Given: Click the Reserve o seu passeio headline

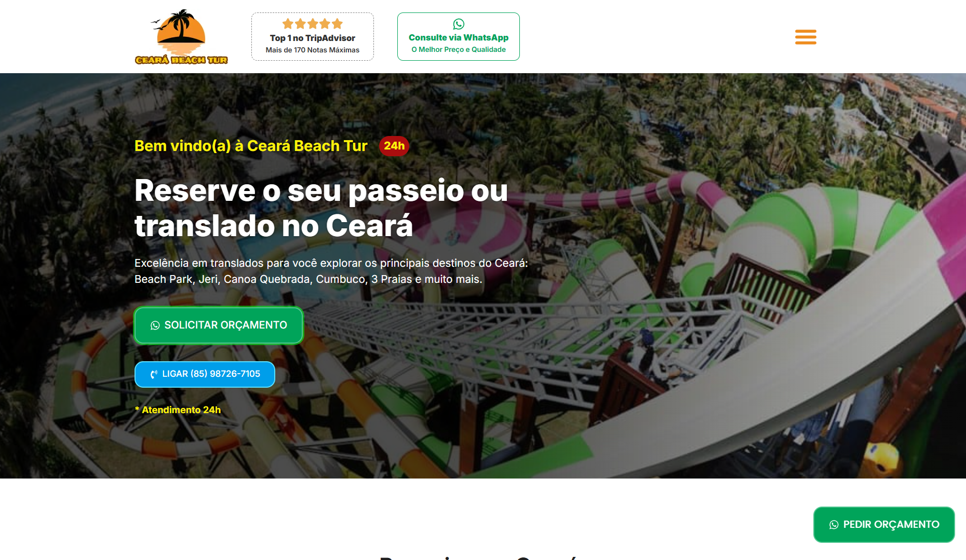Looking at the screenshot, I should tap(321, 208).
